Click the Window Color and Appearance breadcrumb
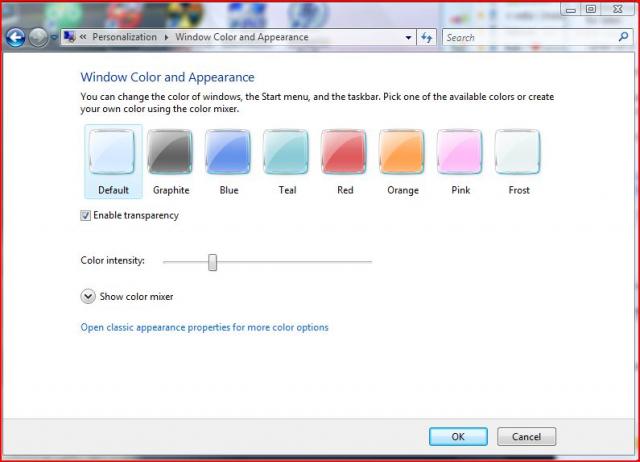 click(x=242, y=37)
